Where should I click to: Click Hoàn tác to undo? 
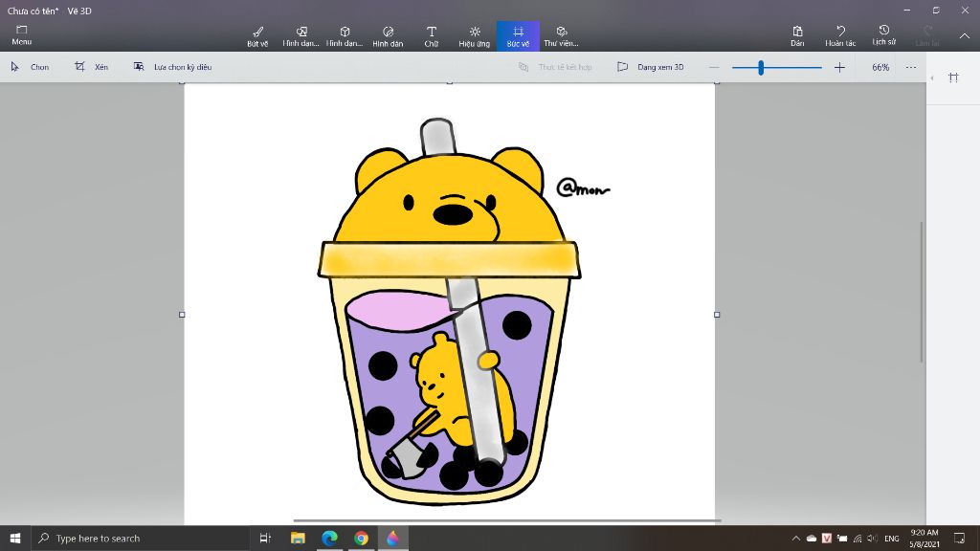click(x=840, y=36)
